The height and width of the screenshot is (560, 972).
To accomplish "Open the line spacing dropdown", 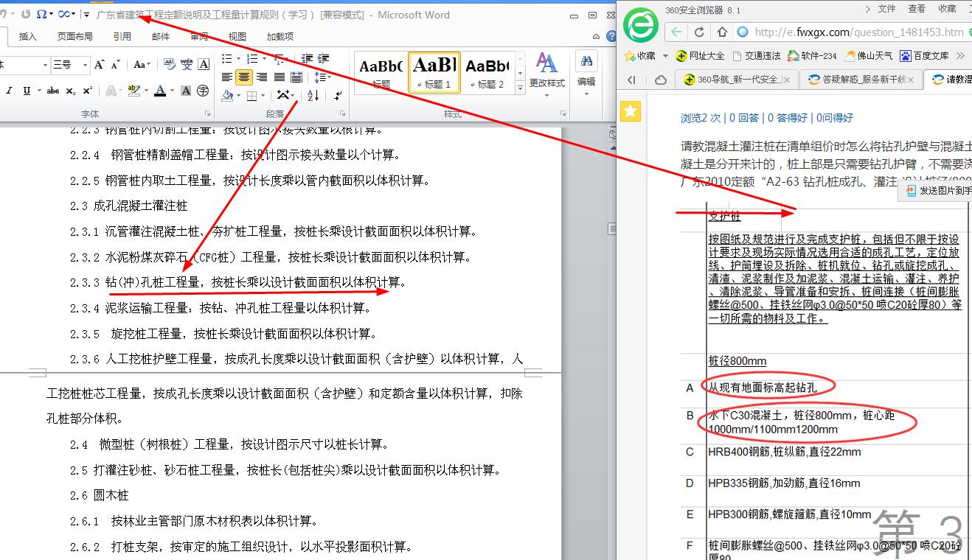I will (x=322, y=77).
